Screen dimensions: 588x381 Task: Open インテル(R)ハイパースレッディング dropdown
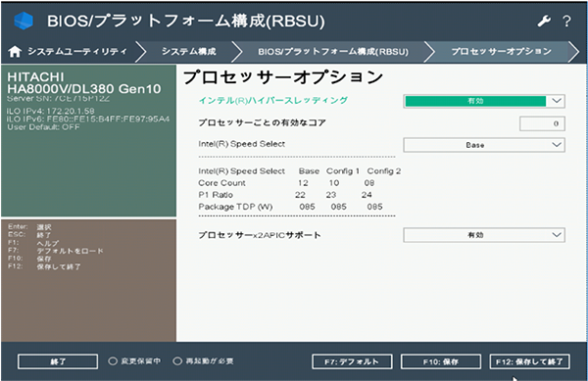[484, 101]
